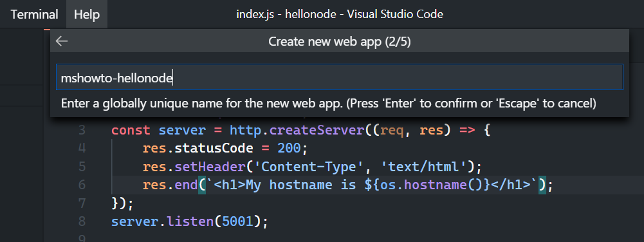Click the prompt hint about globally unique name
Screen dimensions: 644x242
pyautogui.click(x=328, y=104)
